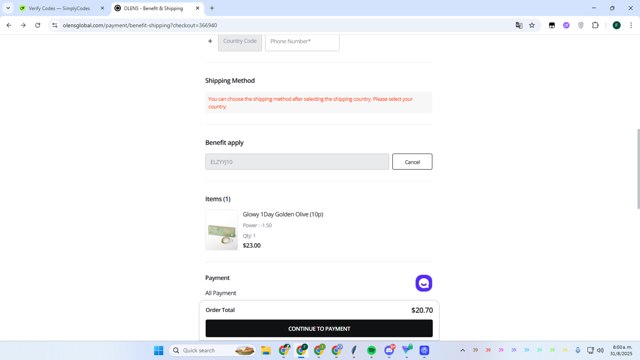The height and width of the screenshot is (360, 640).
Task: Click the Items (1) heading
Action: point(218,199)
